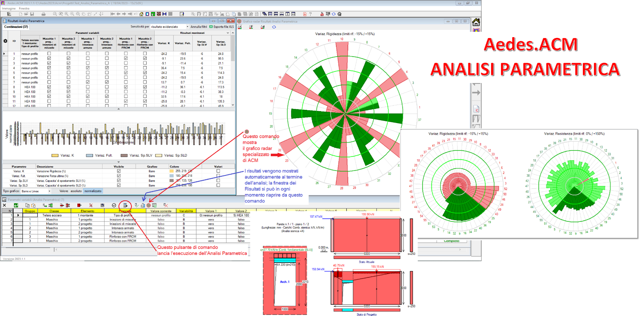Click the Variaz. Sp.SLV color swatch
Image resolution: width=644 pixels, height=316 pixels.
point(172,181)
